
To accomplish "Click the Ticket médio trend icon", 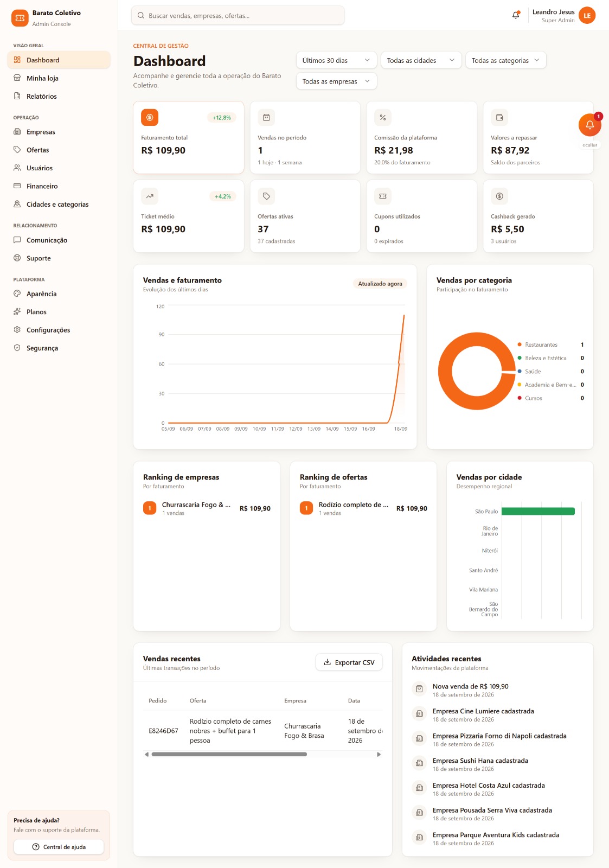I will point(150,196).
